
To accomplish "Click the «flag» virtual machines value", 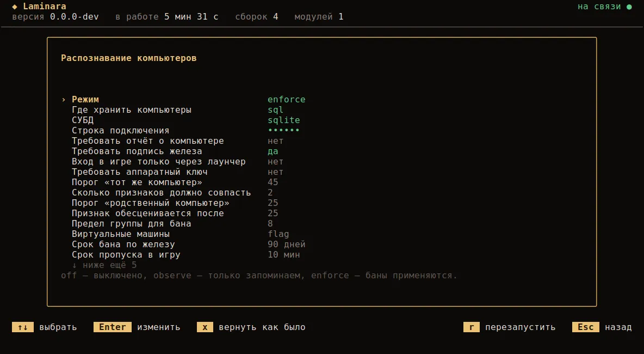I will 278,234.
